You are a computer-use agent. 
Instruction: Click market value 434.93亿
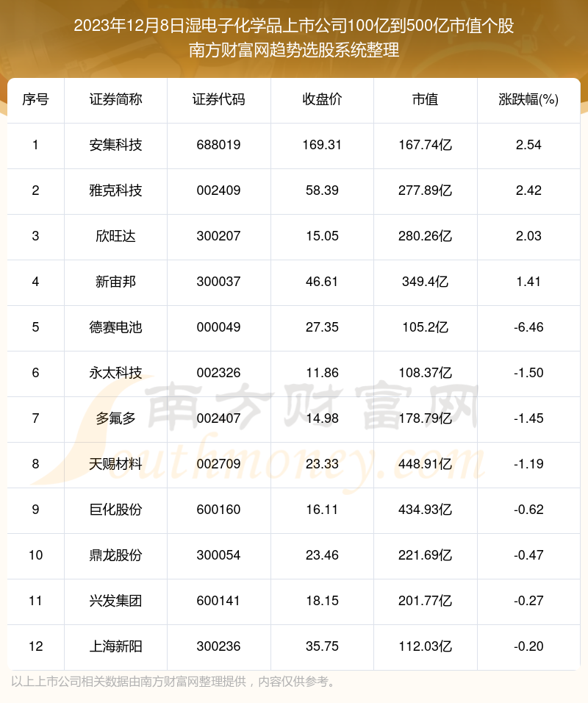point(426,510)
